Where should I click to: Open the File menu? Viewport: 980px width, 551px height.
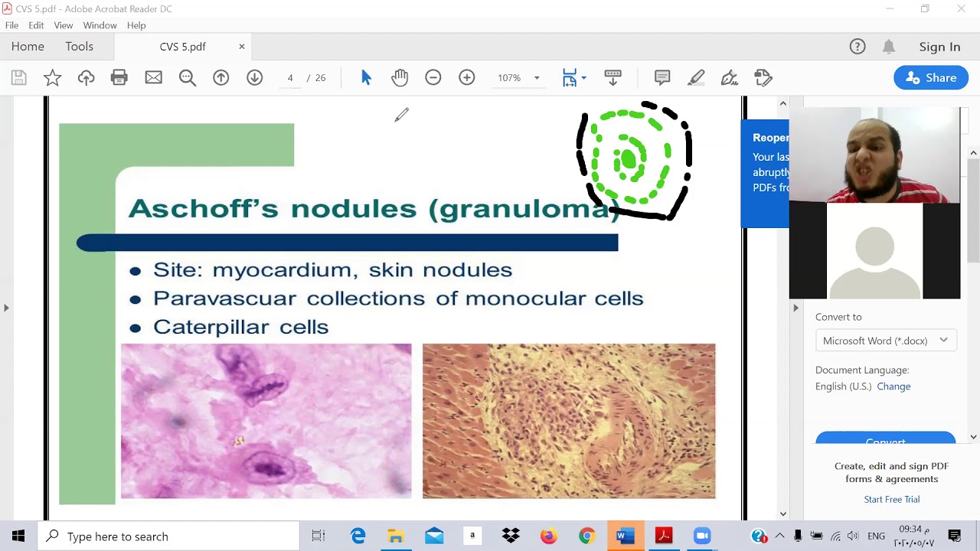[x=11, y=25]
